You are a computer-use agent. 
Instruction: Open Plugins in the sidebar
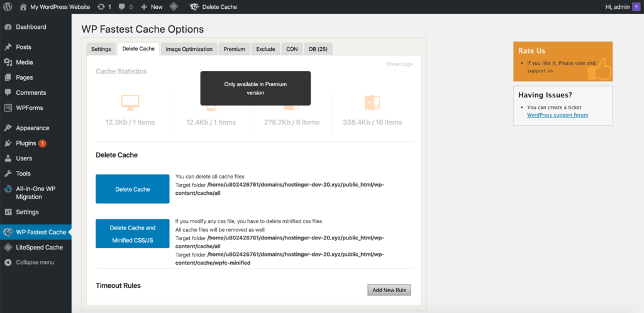[26, 143]
